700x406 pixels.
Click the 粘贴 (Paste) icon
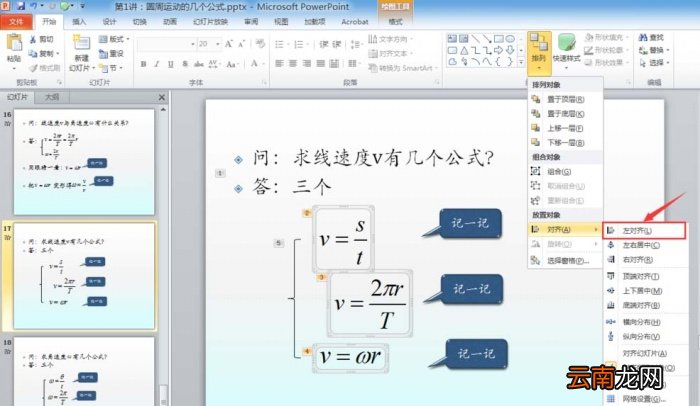(x=14, y=43)
